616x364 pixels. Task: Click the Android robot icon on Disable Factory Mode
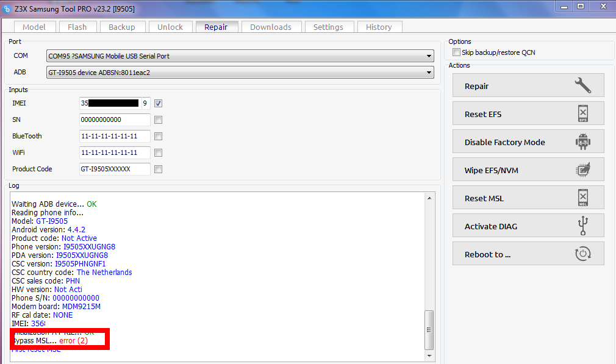[x=583, y=141]
